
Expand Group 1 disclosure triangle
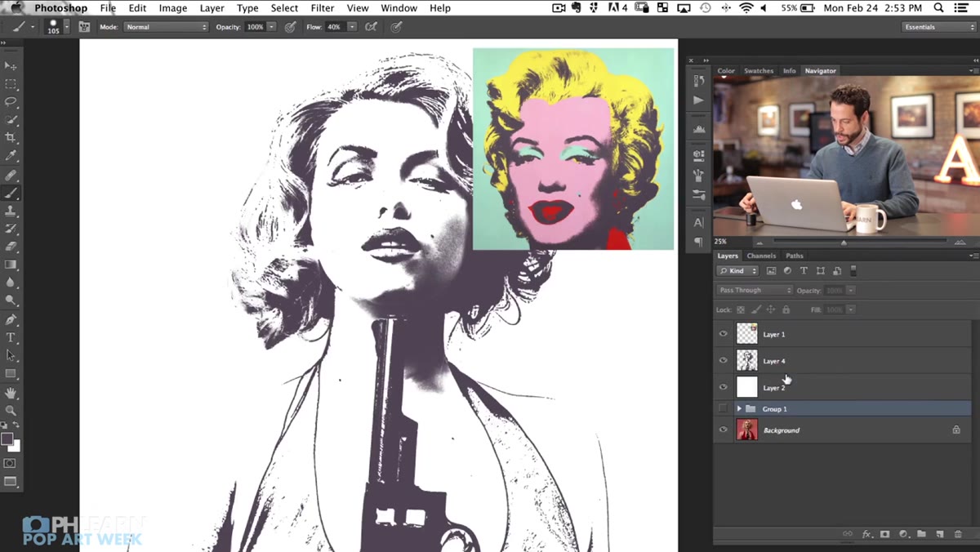pyautogui.click(x=739, y=408)
